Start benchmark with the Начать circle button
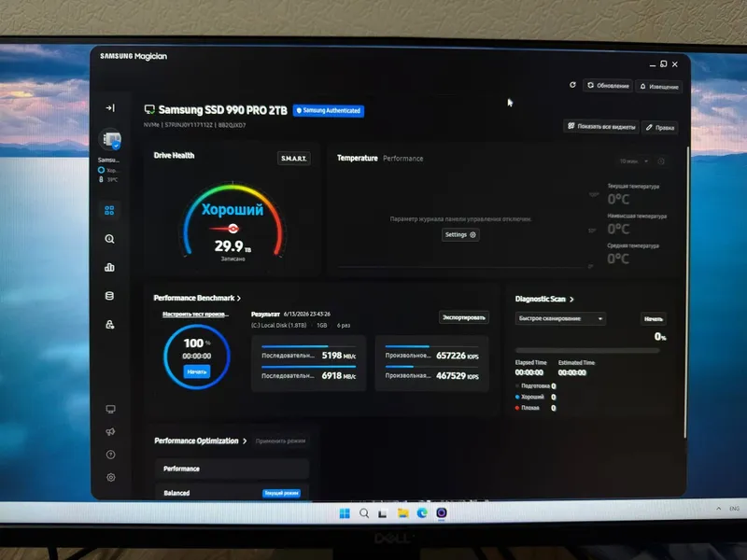The image size is (747, 560). (x=197, y=371)
